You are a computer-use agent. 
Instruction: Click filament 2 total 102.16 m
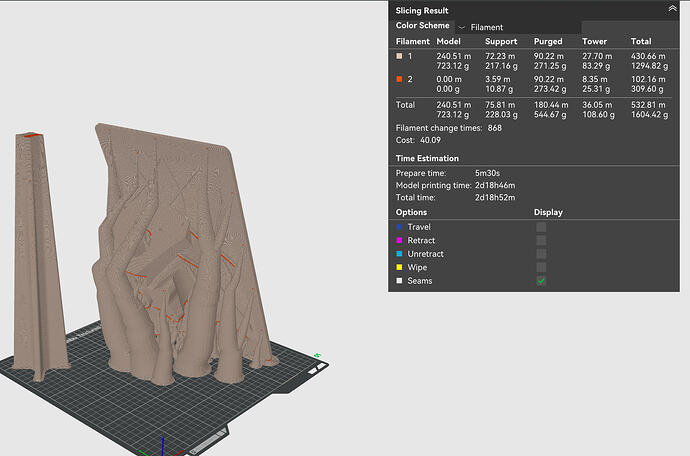648,80
